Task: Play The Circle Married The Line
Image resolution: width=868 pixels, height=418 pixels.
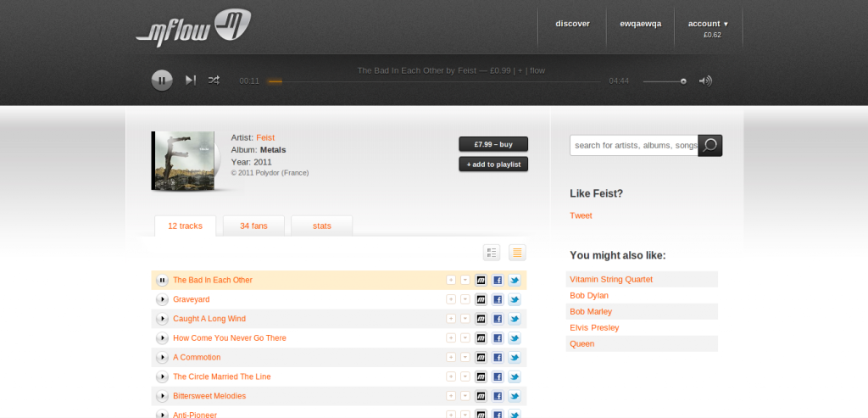Action: [162, 377]
